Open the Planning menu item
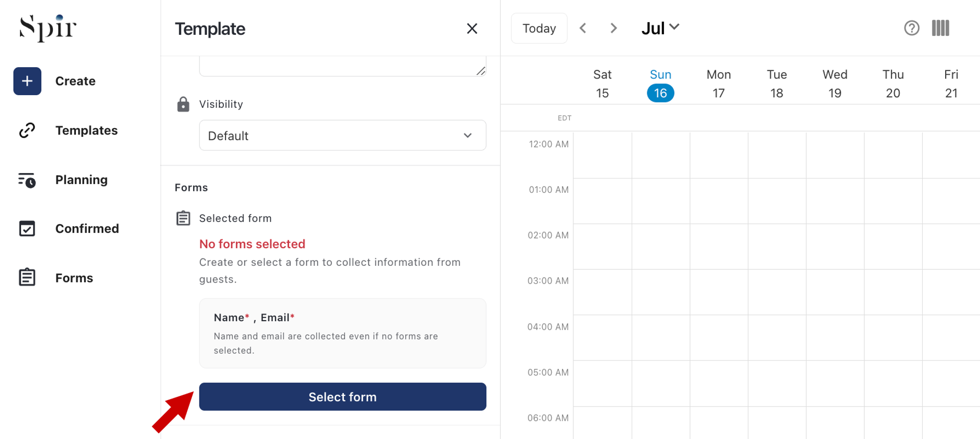The height and width of the screenshot is (439, 980). tap(81, 180)
